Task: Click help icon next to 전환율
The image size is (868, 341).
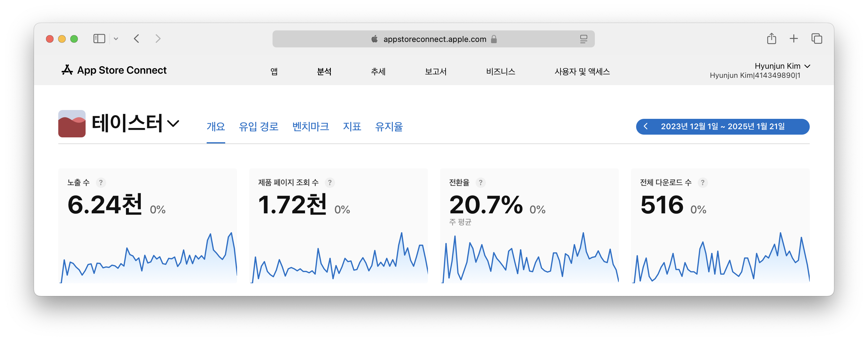Action: point(480,182)
